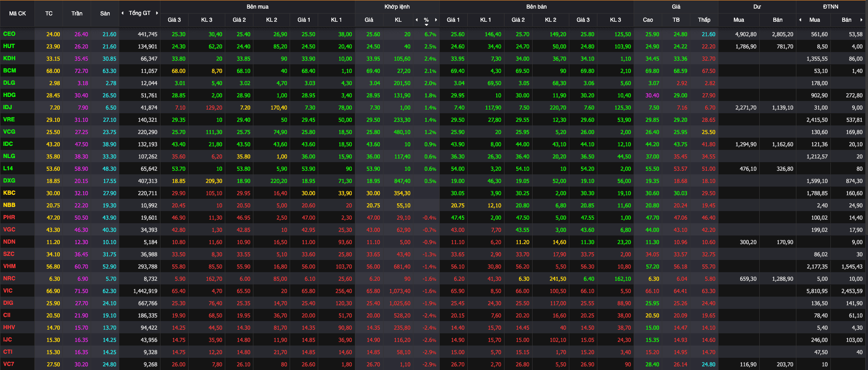Open the VCG stock symbol
Screen dimensions: 868x370
click(x=9, y=132)
